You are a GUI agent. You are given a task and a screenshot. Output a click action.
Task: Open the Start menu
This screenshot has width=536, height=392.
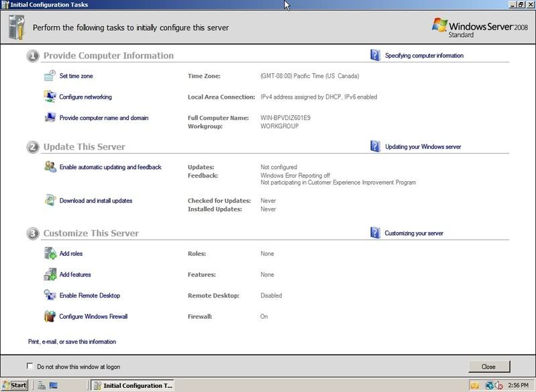(14, 385)
